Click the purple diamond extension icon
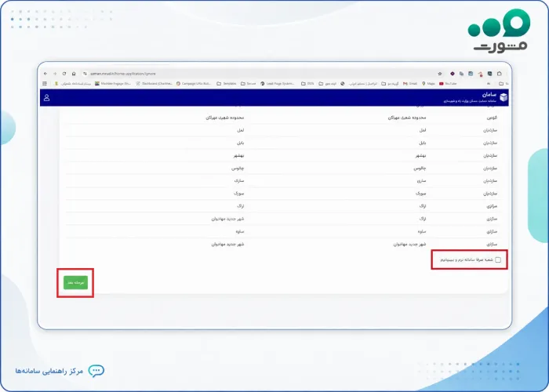The image size is (549, 392). coord(453,74)
